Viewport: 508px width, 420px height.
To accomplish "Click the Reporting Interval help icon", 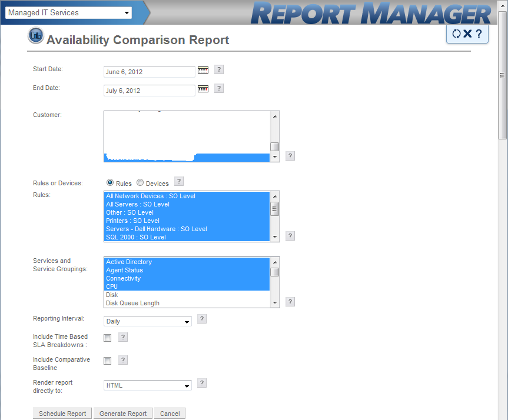I will (201, 318).
